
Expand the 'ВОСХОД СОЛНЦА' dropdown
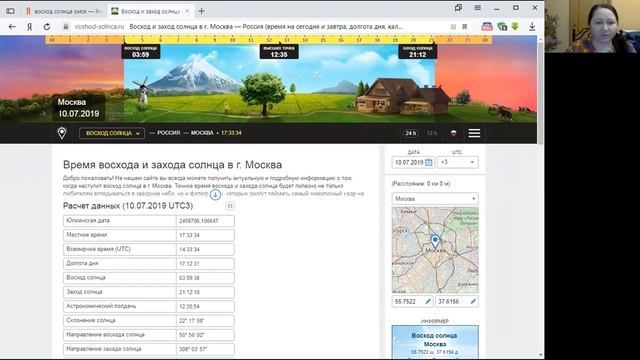coord(112,133)
